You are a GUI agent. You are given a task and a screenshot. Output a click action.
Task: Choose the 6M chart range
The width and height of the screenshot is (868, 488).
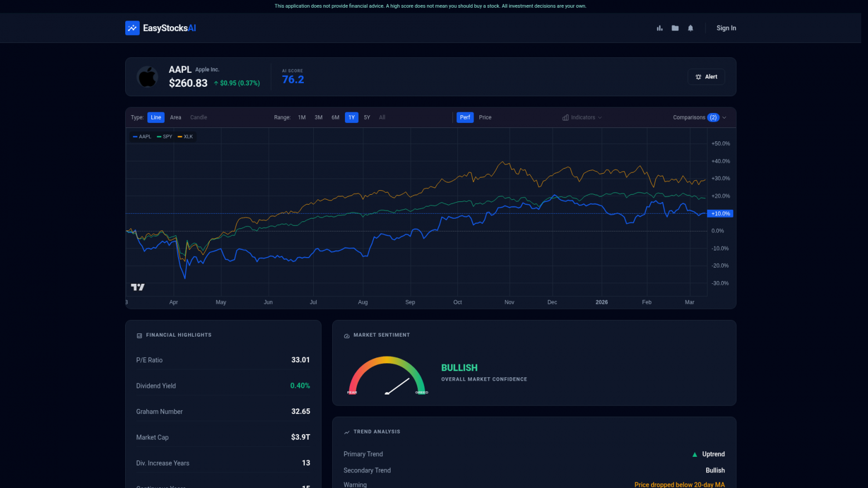(x=335, y=117)
